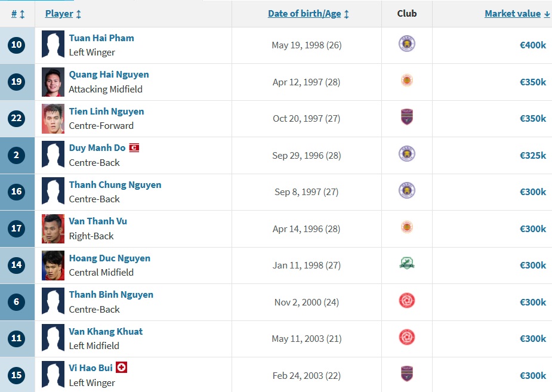Click Tuan Hai Pham's €400k market value
This screenshot has height=392, width=552.
coord(533,45)
